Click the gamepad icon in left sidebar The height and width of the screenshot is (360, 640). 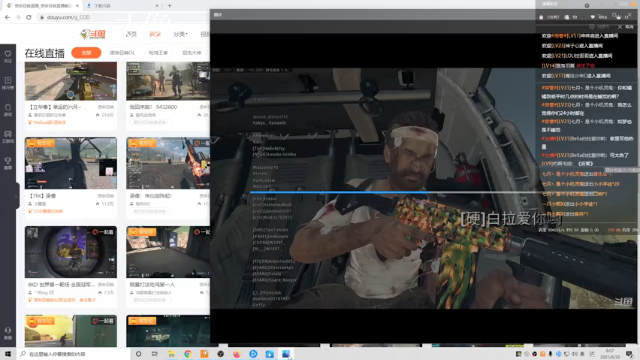[x=8, y=136]
